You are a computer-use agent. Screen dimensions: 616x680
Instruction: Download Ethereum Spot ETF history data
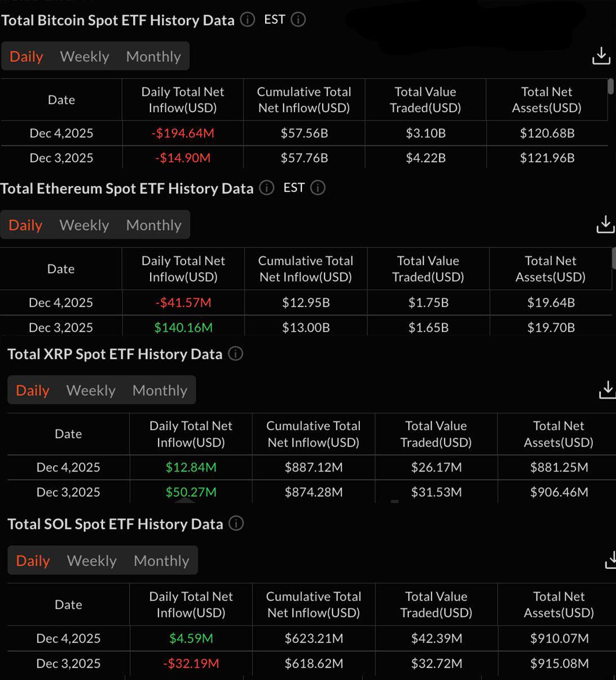tap(605, 224)
